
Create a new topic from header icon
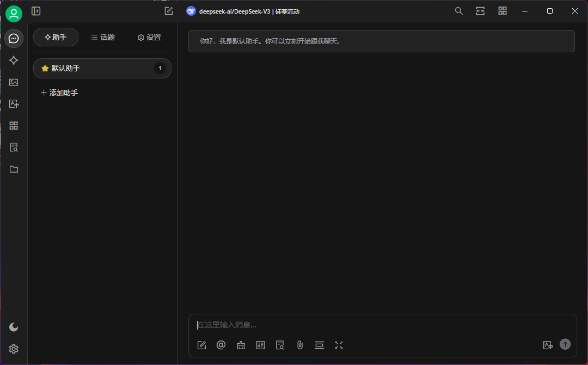click(169, 11)
